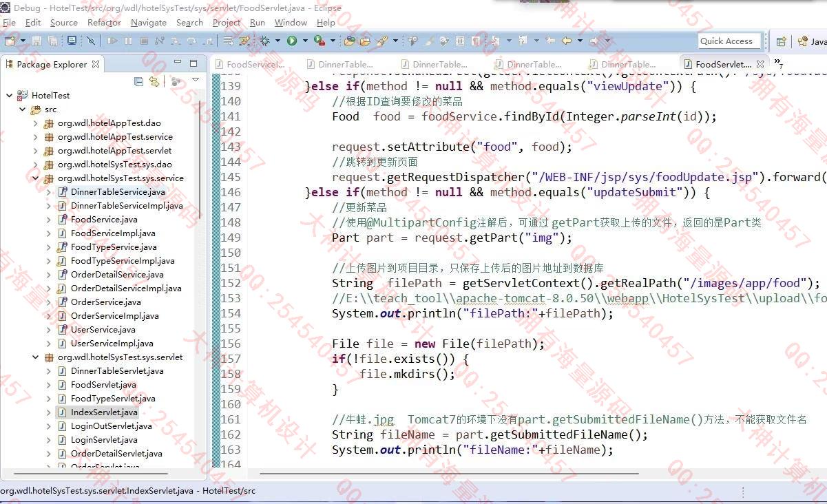The width and height of the screenshot is (827, 504).
Task: Open the Window menu
Action: coord(291,23)
